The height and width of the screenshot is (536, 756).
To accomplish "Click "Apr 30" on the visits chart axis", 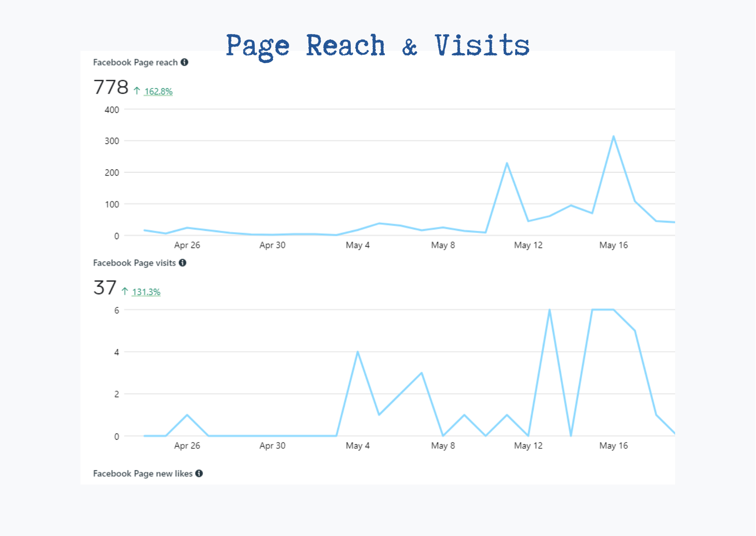I will (x=272, y=446).
